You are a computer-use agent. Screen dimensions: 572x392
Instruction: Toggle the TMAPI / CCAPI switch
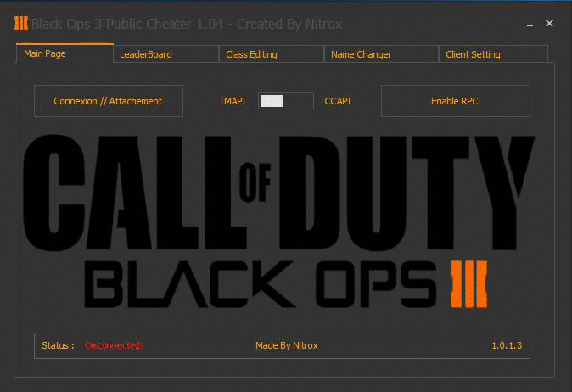(x=286, y=101)
